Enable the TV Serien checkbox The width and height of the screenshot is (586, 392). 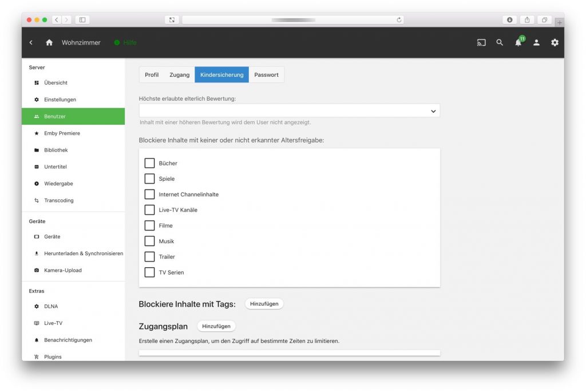(149, 272)
